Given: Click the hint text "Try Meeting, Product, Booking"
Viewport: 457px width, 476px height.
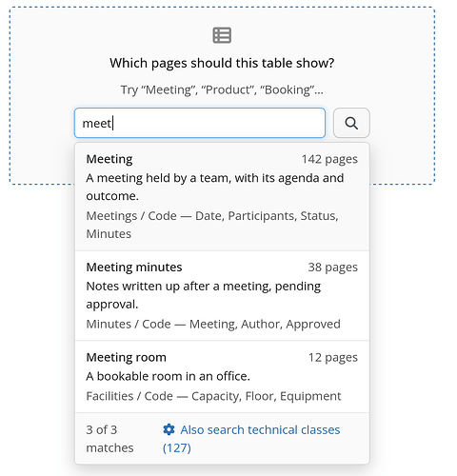Looking at the screenshot, I should coord(222,90).
